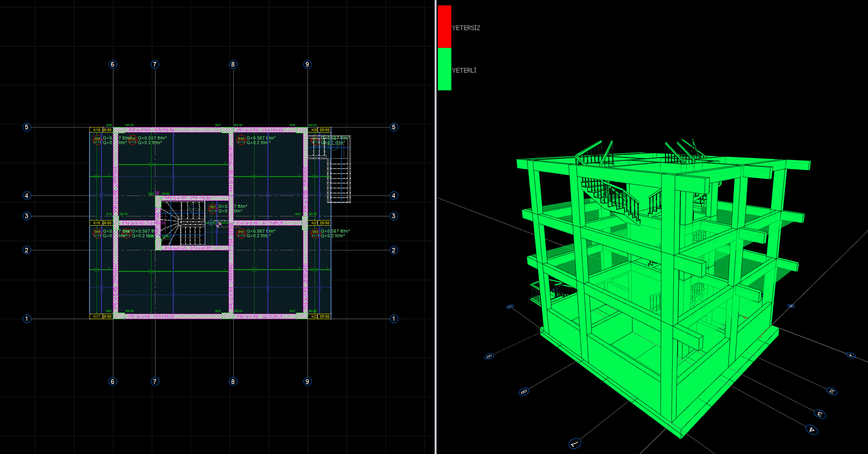Screen dimensions: 868x454
Task: Click slab marker D09 circle
Action: point(97,233)
